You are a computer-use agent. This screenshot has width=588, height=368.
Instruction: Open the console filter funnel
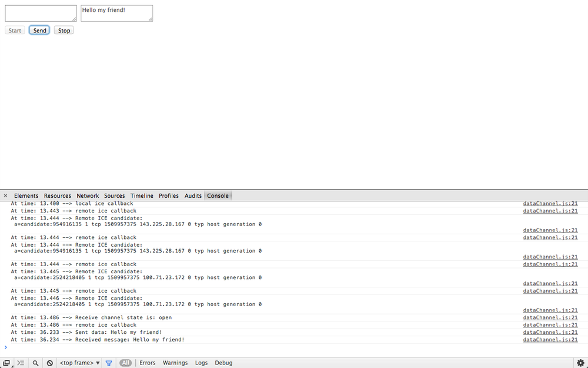pos(109,363)
